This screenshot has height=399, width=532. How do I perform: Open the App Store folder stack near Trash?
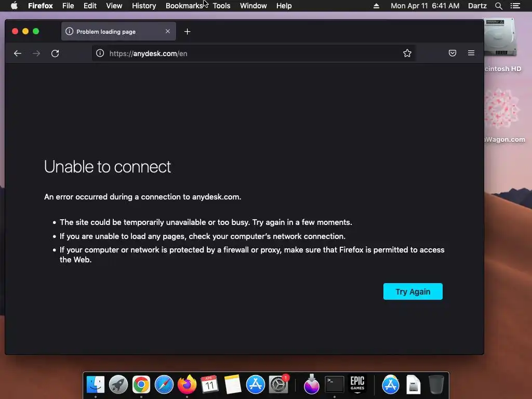pos(391,384)
